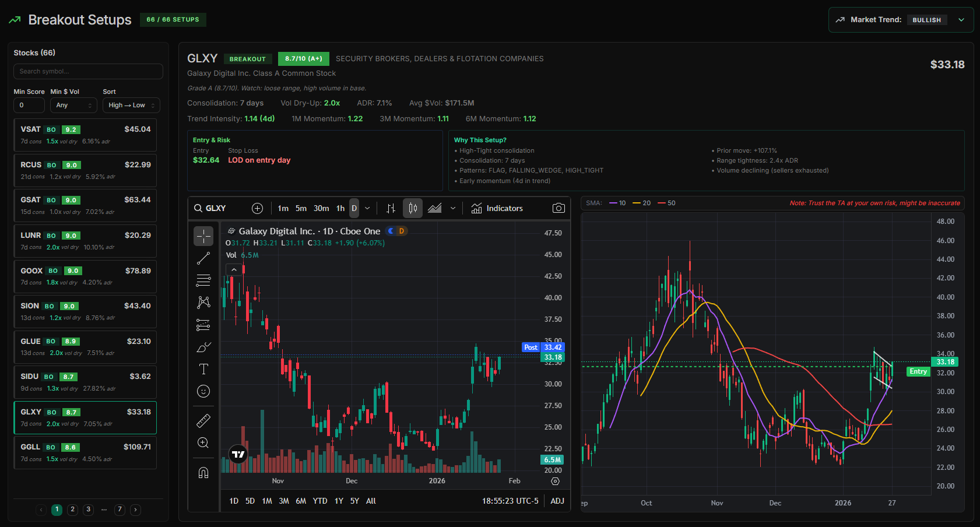Select the Text annotation tool
Image resolution: width=980 pixels, height=527 pixels.
203,369
